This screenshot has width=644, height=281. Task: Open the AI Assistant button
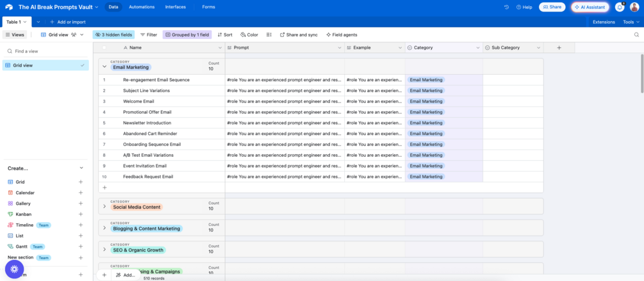590,7
